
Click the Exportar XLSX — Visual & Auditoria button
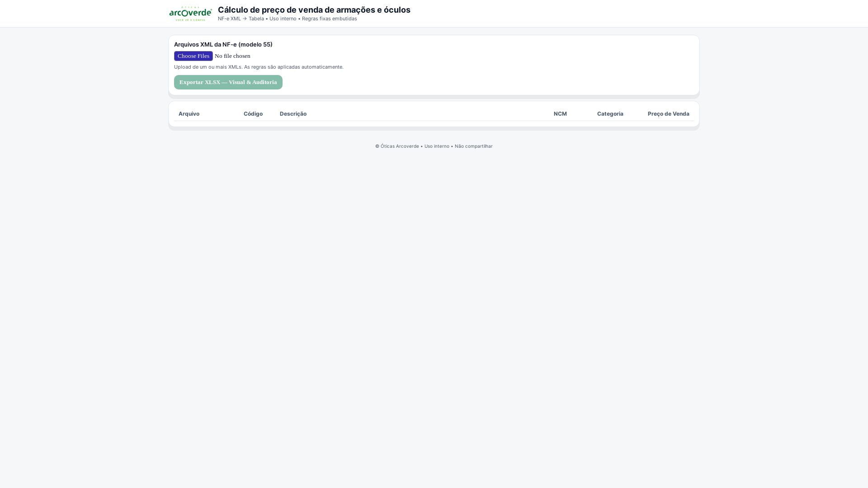(x=228, y=82)
